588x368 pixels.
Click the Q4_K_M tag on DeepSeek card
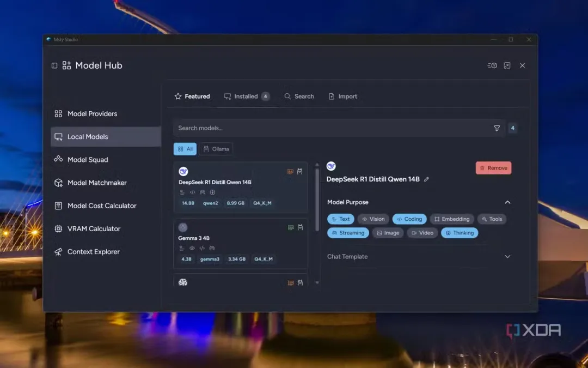click(x=262, y=203)
